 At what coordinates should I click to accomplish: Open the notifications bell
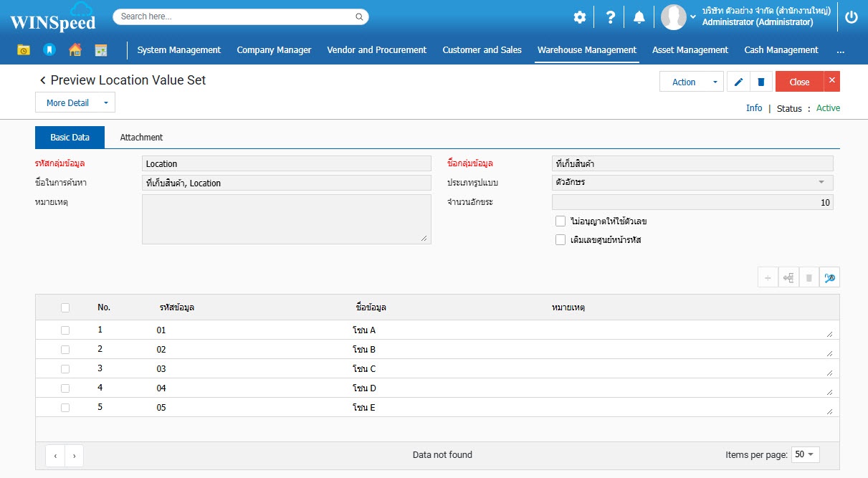tap(639, 17)
